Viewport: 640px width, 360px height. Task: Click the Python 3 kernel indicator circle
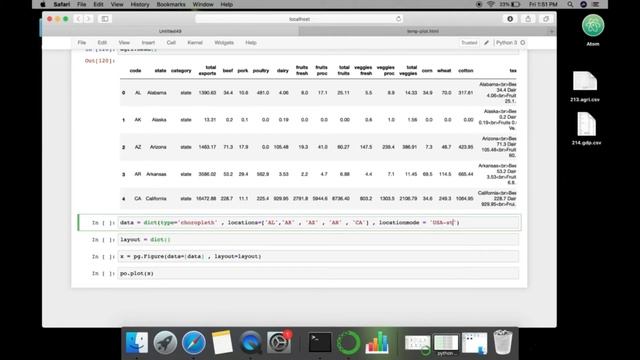click(x=523, y=42)
